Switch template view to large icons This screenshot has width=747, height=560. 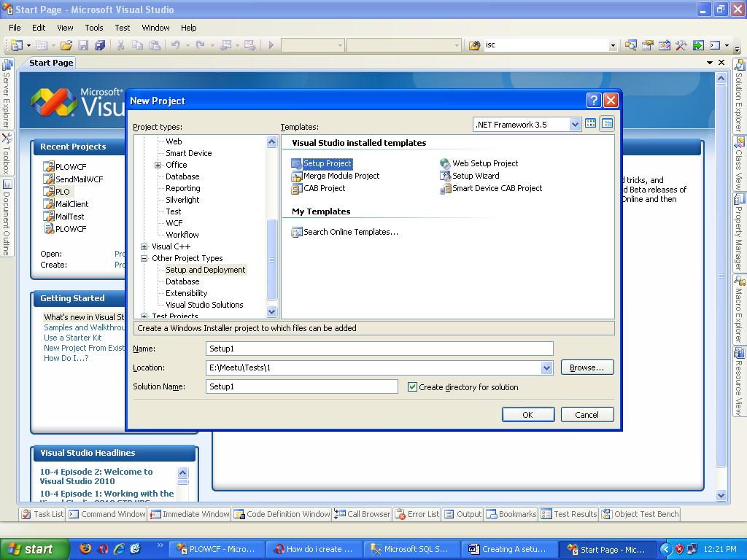pos(589,123)
